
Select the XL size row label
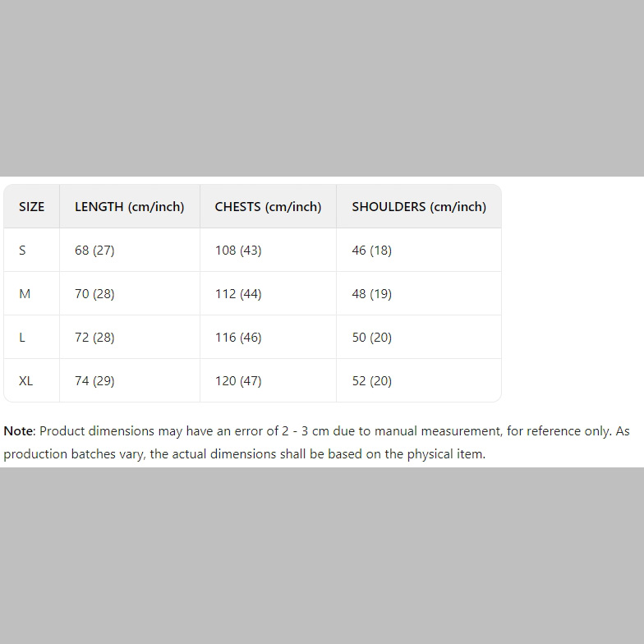(x=26, y=381)
